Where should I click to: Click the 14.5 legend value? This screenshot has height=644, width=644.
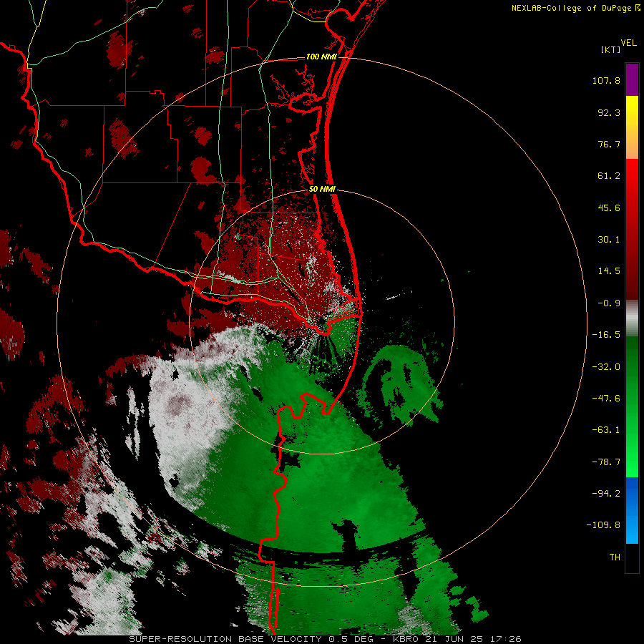tap(609, 271)
